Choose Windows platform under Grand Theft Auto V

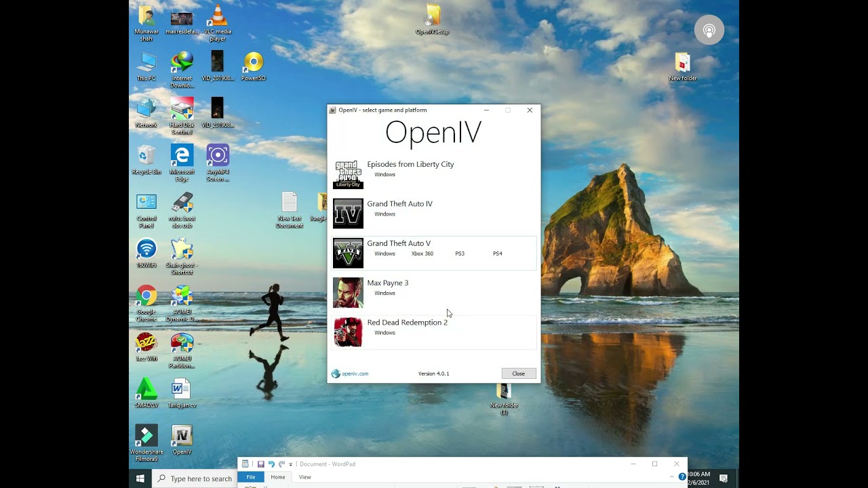pyautogui.click(x=384, y=253)
